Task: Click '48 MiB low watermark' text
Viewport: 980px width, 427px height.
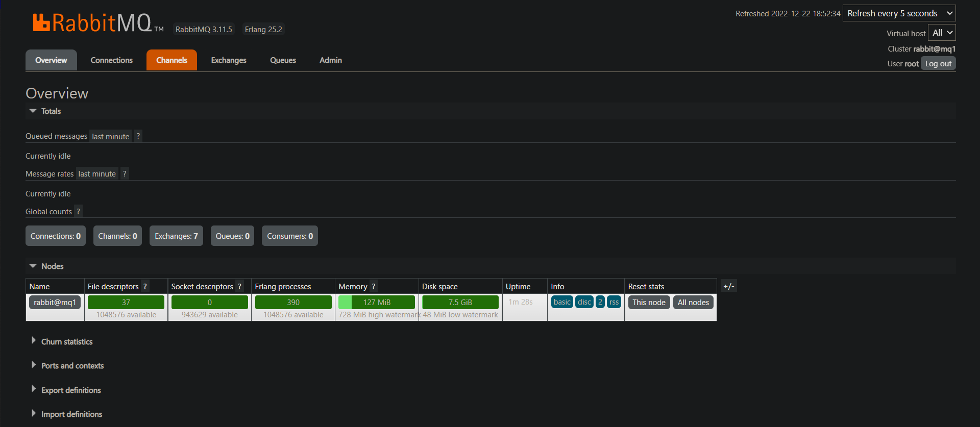Action: click(460, 314)
